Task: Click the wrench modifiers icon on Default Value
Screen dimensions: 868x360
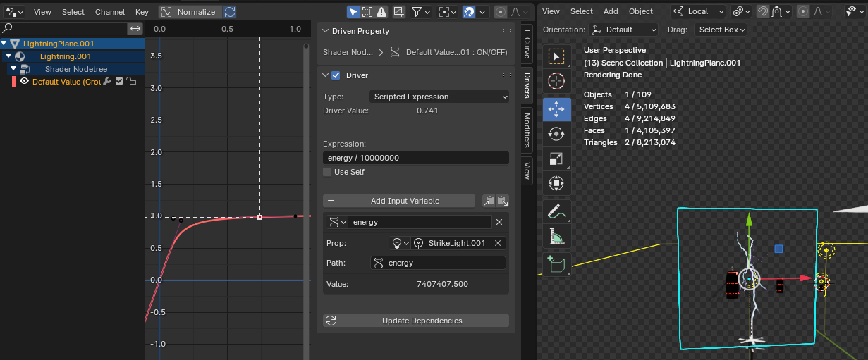Action: click(107, 82)
